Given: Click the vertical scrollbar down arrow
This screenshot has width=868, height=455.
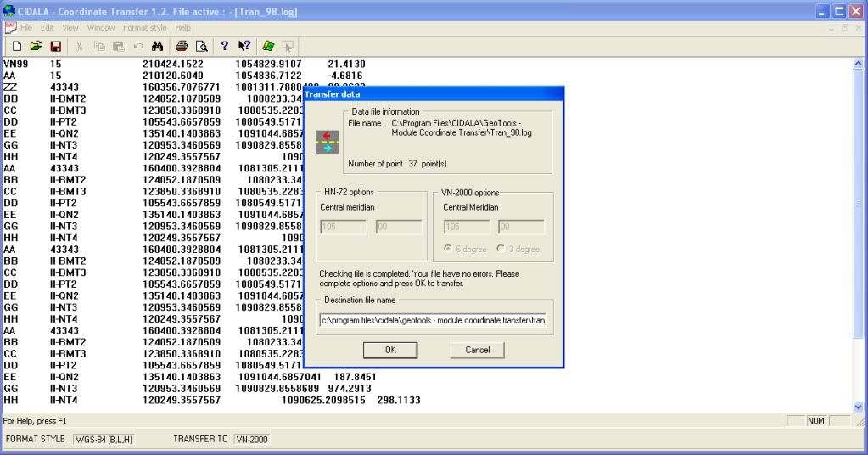Looking at the screenshot, I should pyautogui.click(x=858, y=407).
